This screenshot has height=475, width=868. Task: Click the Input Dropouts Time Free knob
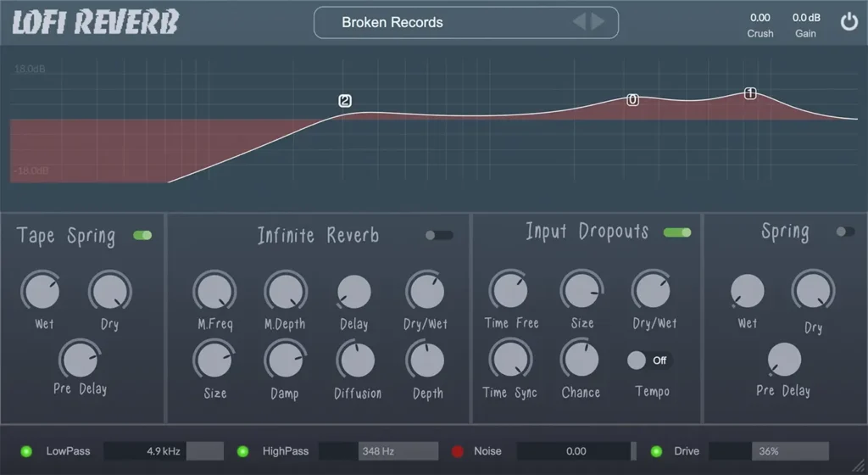click(509, 291)
